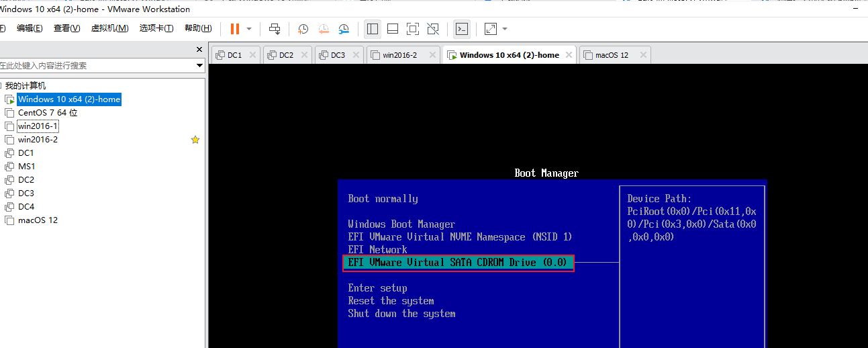Select DC4 in the library tree
The height and width of the screenshot is (348, 868).
[x=26, y=207]
